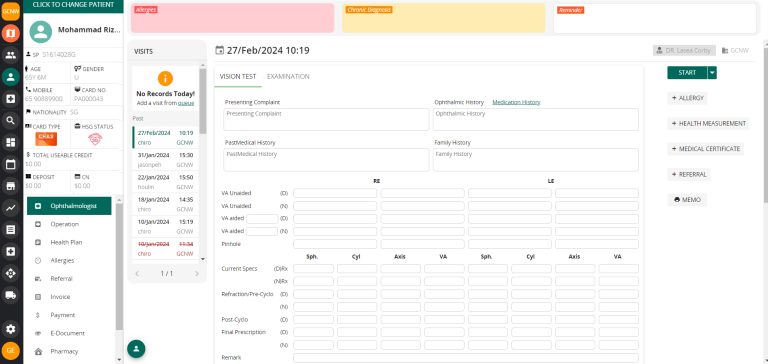The height and width of the screenshot is (364, 768).
Task: Click the Allergies pink panel label
Action: [146, 10]
